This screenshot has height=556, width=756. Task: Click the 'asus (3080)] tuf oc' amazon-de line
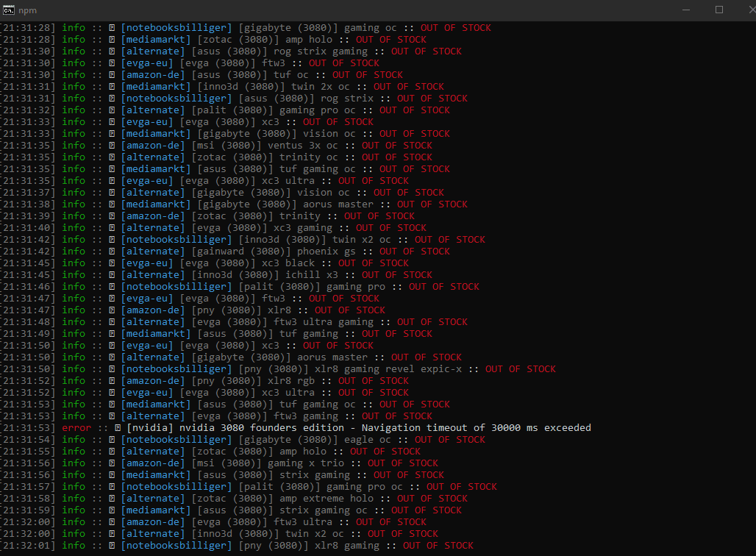202,75
